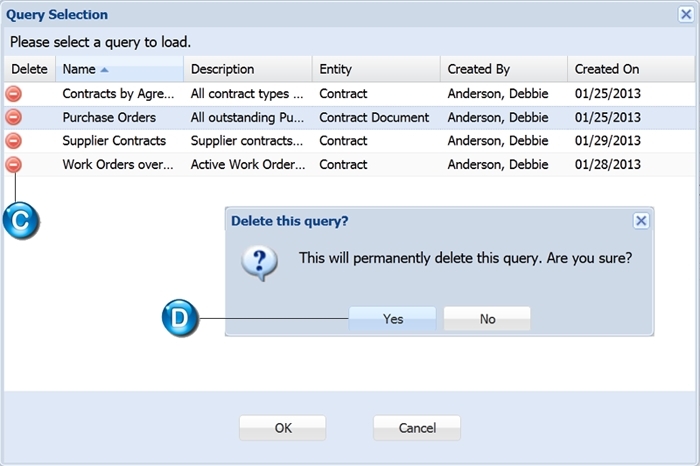
Task: Select Contract Document entity cell
Action: pyautogui.click(x=374, y=117)
